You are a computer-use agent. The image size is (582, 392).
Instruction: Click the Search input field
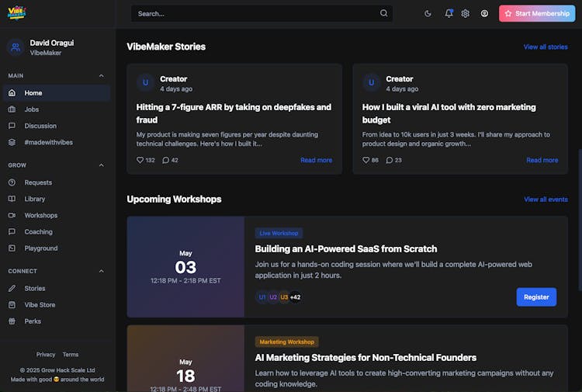[x=262, y=13]
